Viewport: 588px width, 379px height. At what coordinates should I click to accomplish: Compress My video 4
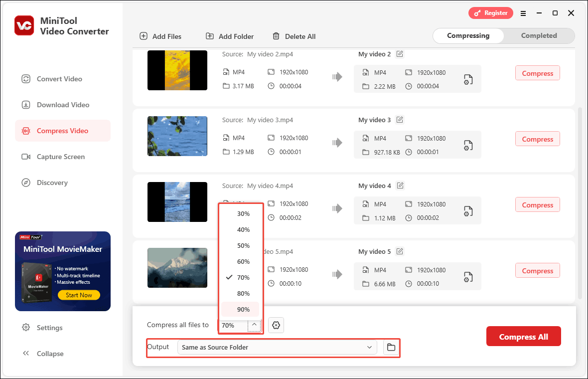pyautogui.click(x=537, y=205)
